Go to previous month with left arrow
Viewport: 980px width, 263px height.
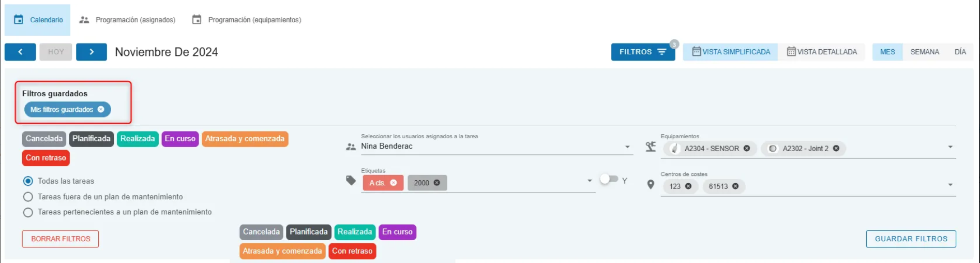[x=20, y=52]
